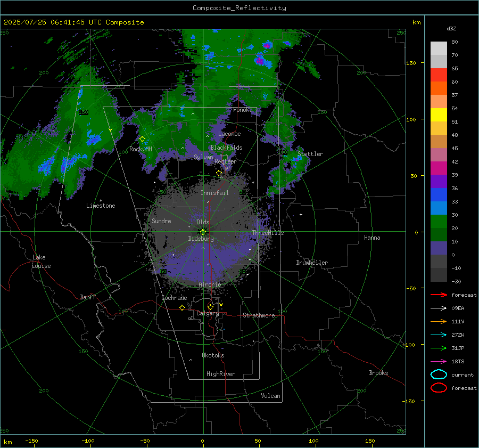
Task: Click the Lake Louise label
Action: click(x=41, y=262)
